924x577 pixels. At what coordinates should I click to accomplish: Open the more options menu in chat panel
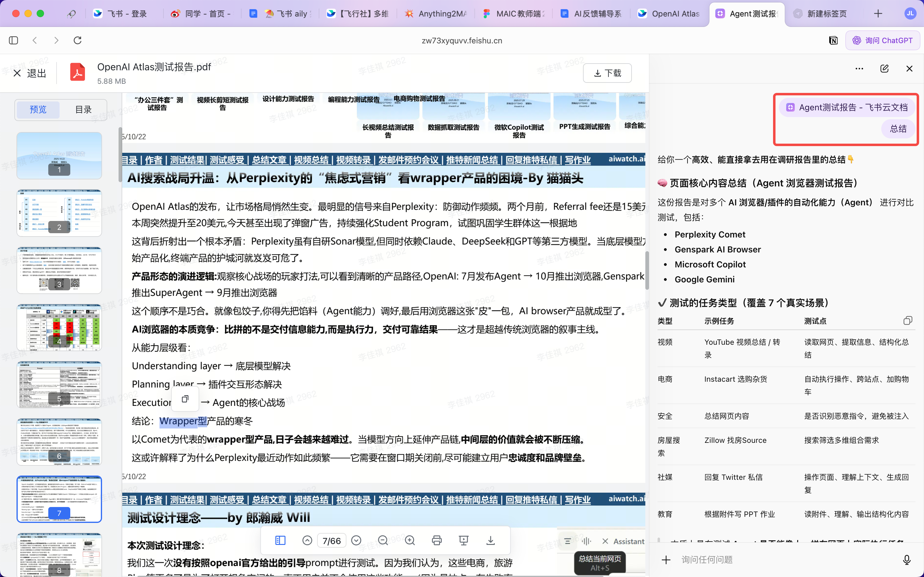click(859, 69)
